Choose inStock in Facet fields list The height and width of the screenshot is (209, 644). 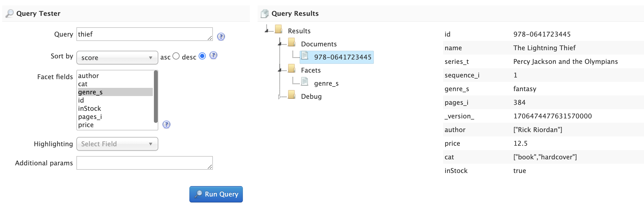click(x=90, y=109)
